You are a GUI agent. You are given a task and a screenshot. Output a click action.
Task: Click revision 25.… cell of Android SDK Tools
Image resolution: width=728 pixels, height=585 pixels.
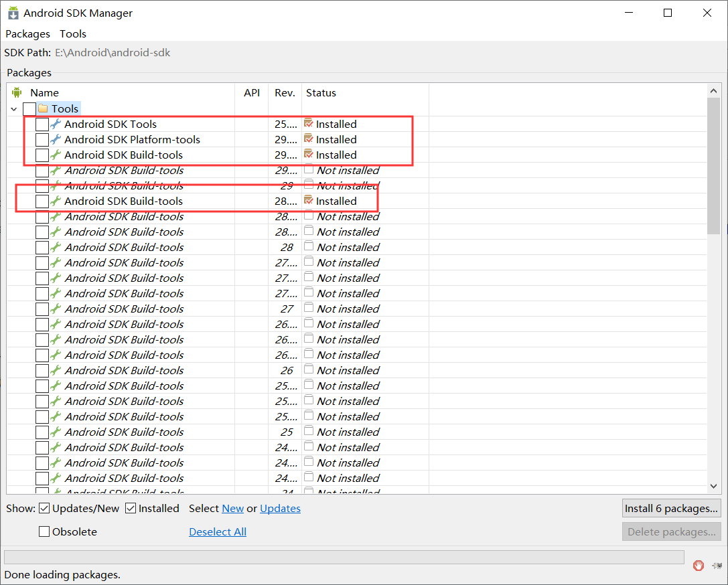coord(285,124)
